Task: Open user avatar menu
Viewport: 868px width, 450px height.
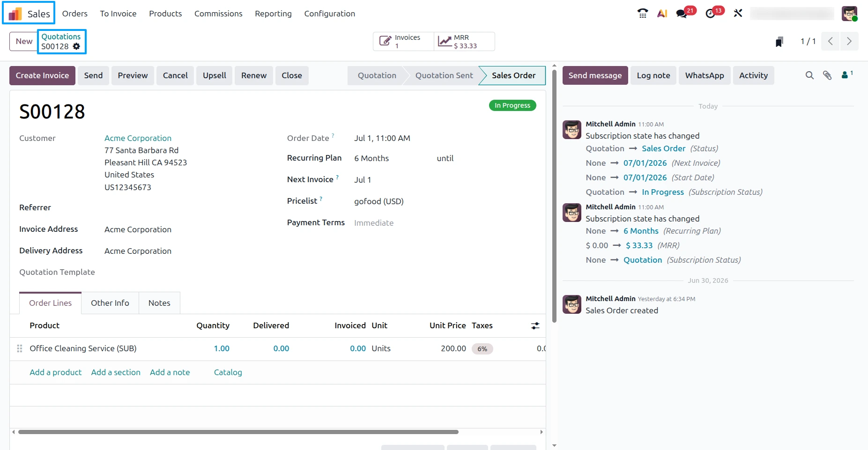Action: [849, 14]
